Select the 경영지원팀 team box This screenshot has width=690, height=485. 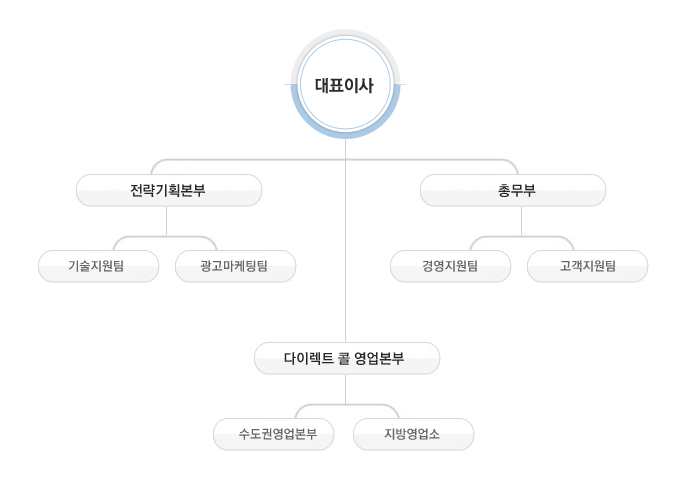click(450, 266)
